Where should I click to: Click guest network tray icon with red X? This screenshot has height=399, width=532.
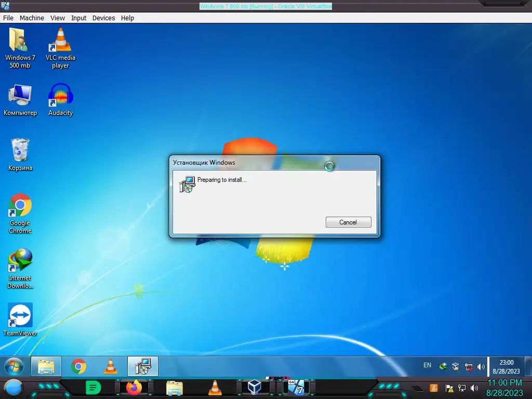469,367
